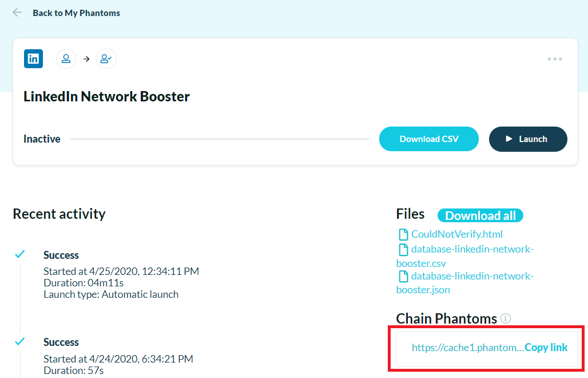
Task: Open database-linkedin-network-booster.json file link
Action: (465, 283)
